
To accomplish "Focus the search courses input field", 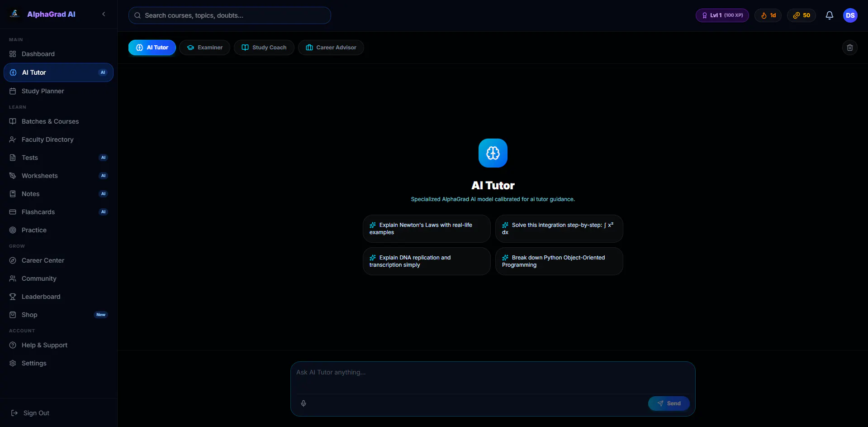I will [x=230, y=15].
